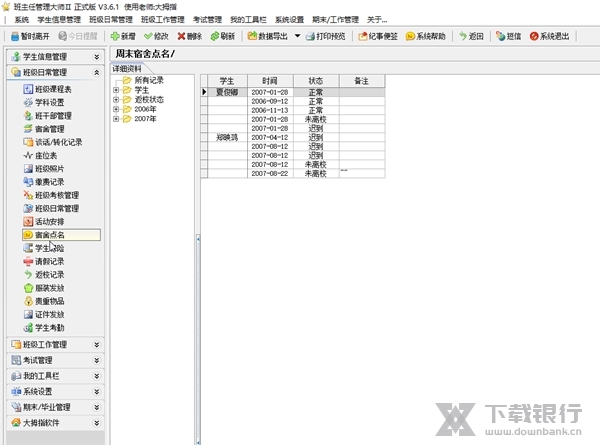
Task: Refresh the list with 刷新
Action: click(223, 36)
